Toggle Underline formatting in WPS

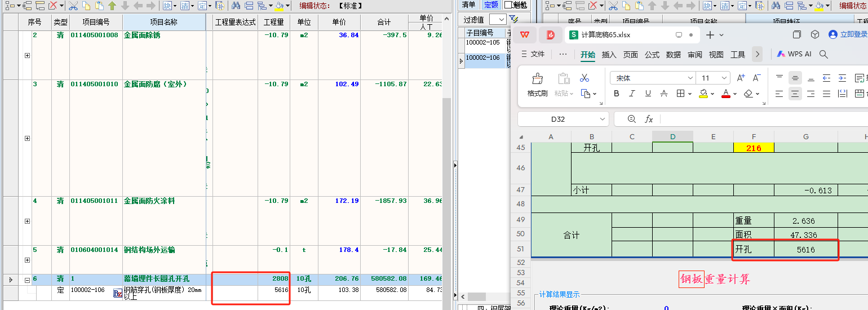point(648,94)
